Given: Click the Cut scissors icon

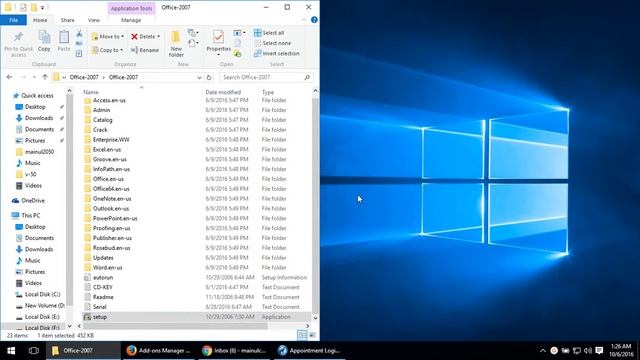Looking at the screenshot, I should (x=79, y=33).
